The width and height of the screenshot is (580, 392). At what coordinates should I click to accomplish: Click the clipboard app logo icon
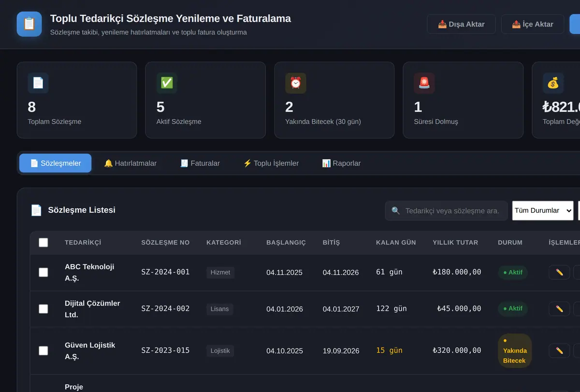(29, 24)
